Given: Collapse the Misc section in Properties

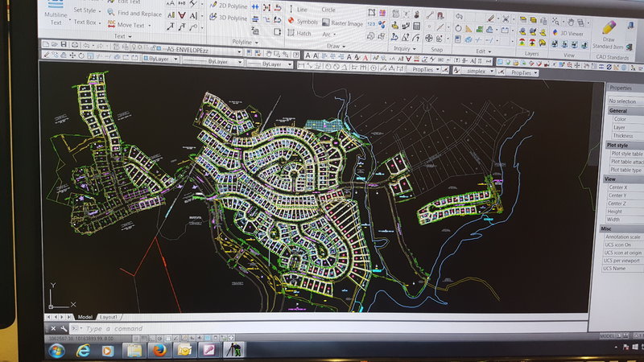Looking at the screenshot, I should click(621, 228).
